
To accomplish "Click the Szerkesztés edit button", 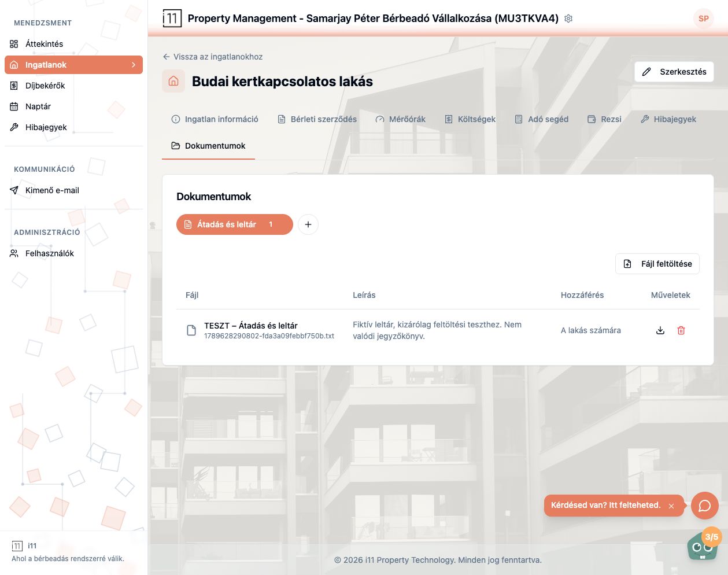I will pos(674,72).
